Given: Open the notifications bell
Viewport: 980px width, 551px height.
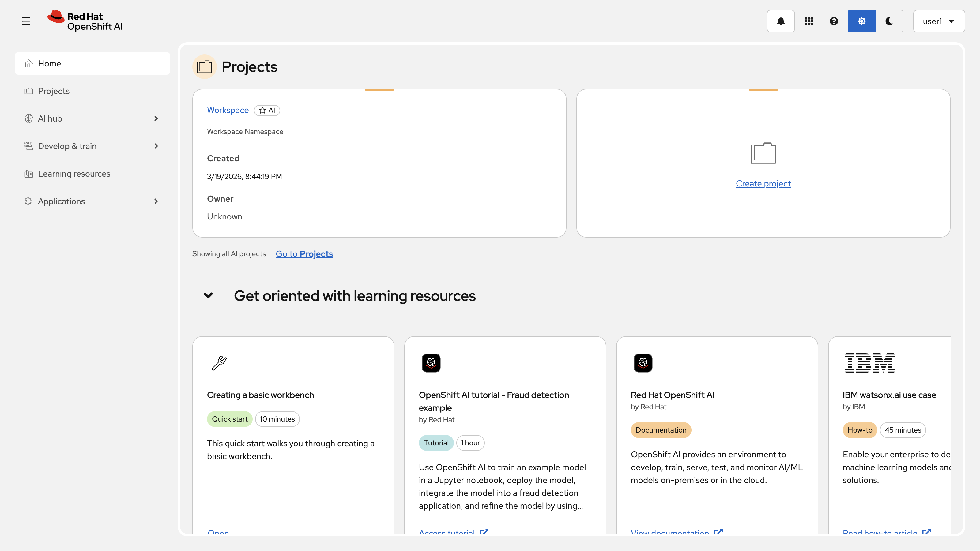Looking at the screenshot, I should click(x=781, y=21).
